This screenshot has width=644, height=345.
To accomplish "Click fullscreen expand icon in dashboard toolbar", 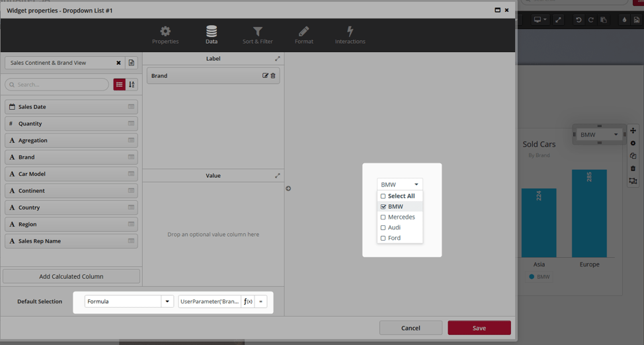I will 558,20.
